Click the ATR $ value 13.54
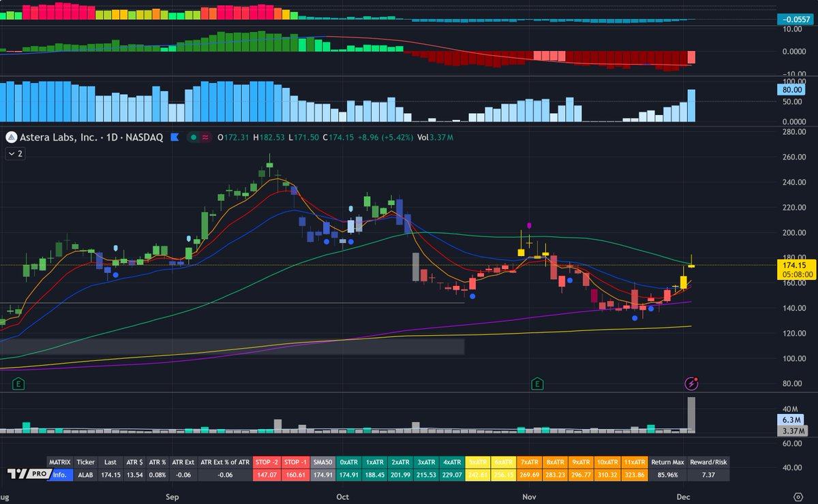Viewport: 818px width, 504px height. [x=136, y=475]
